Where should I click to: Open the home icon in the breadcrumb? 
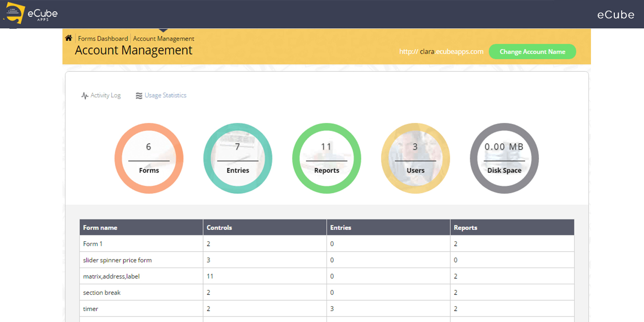68,38
